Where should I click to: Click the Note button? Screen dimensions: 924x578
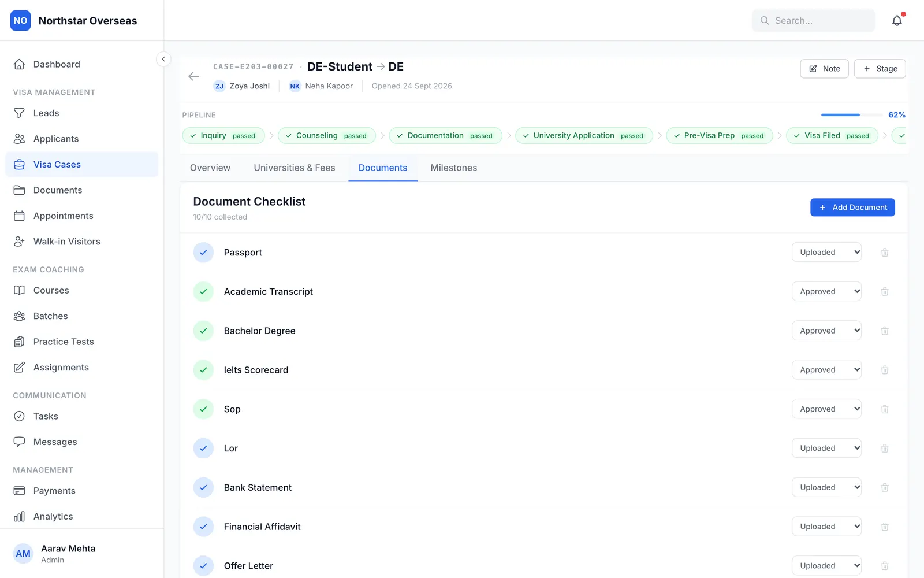pyautogui.click(x=824, y=69)
